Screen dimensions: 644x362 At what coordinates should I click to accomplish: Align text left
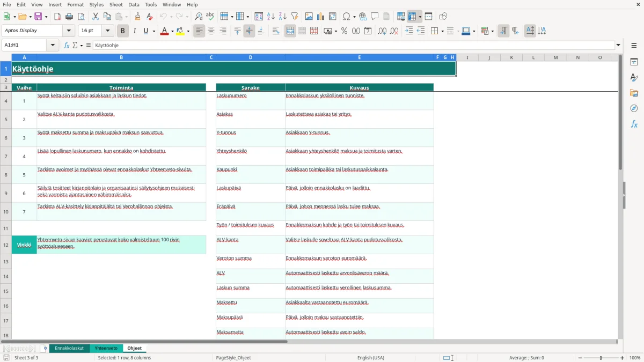pos(199,31)
